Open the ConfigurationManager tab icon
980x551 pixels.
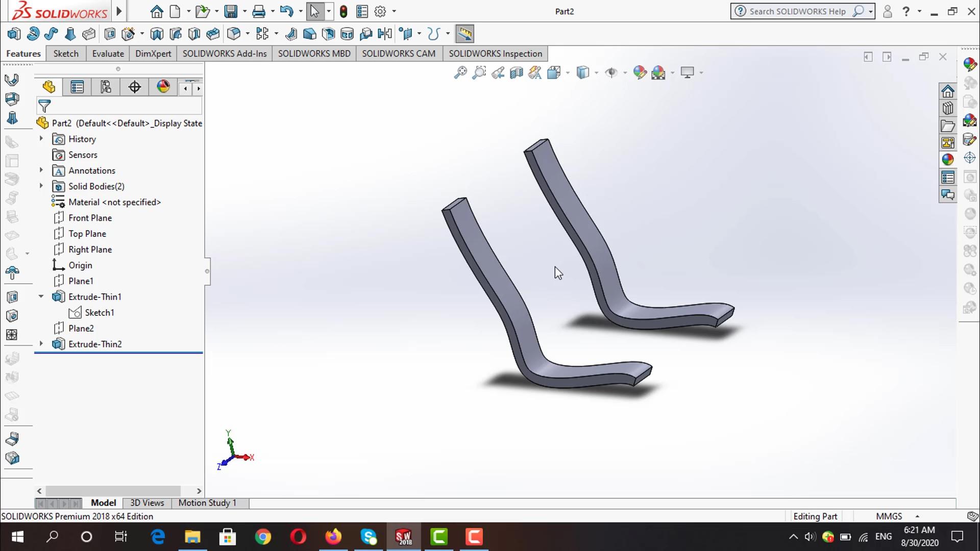tap(106, 87)
